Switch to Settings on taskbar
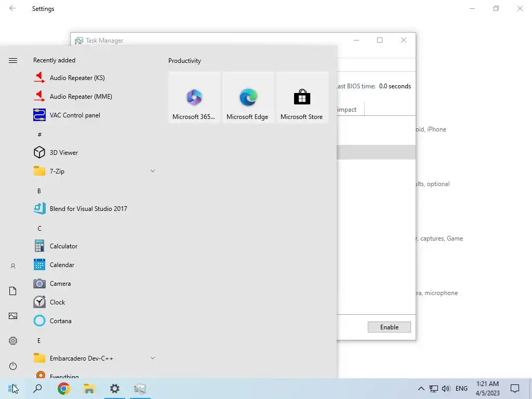Viewport: 532px width, 399px height. (x=115, y=389)
